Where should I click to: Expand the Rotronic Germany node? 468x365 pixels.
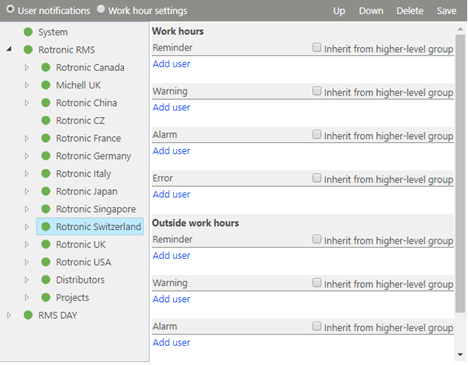pos(27,156)
